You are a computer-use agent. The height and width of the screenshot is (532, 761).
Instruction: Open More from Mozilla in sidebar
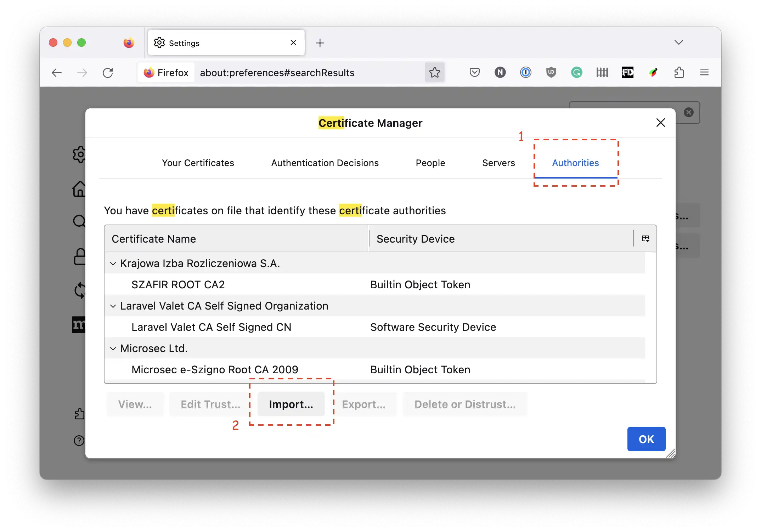tap(79, 324)
